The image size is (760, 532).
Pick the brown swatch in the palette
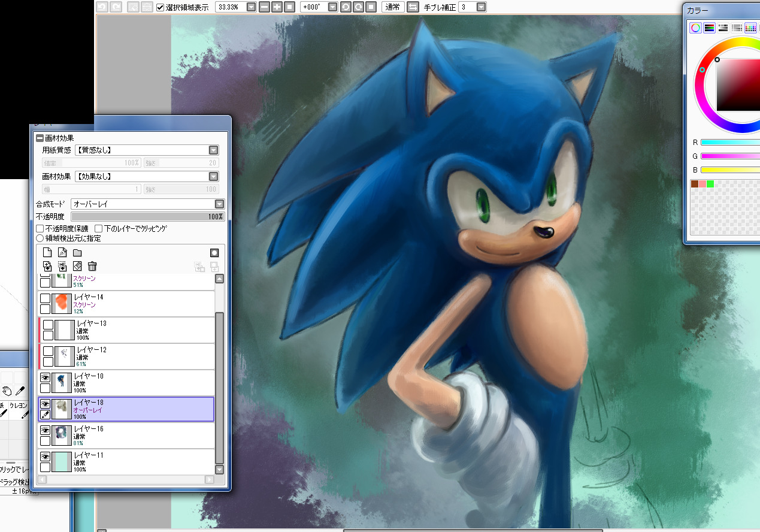[x=695, y=184]
